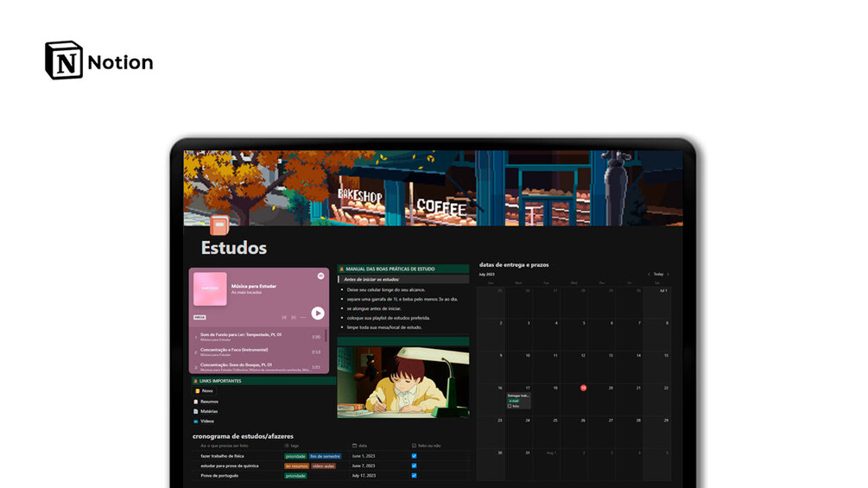Select the highlighted day 19 in the calendar
This screenshot has height=488, width=868.
(583, 388)
